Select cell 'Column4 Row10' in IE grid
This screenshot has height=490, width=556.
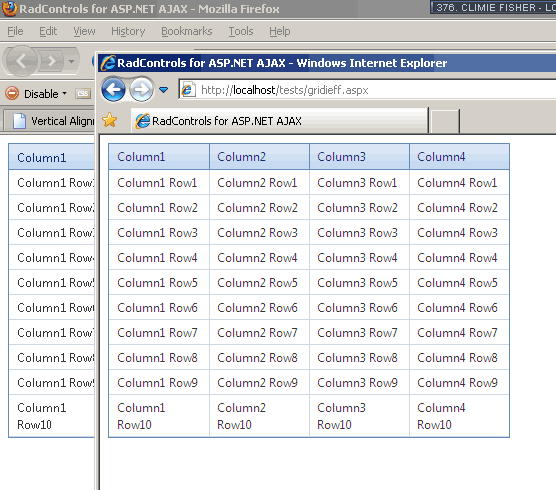459,416
